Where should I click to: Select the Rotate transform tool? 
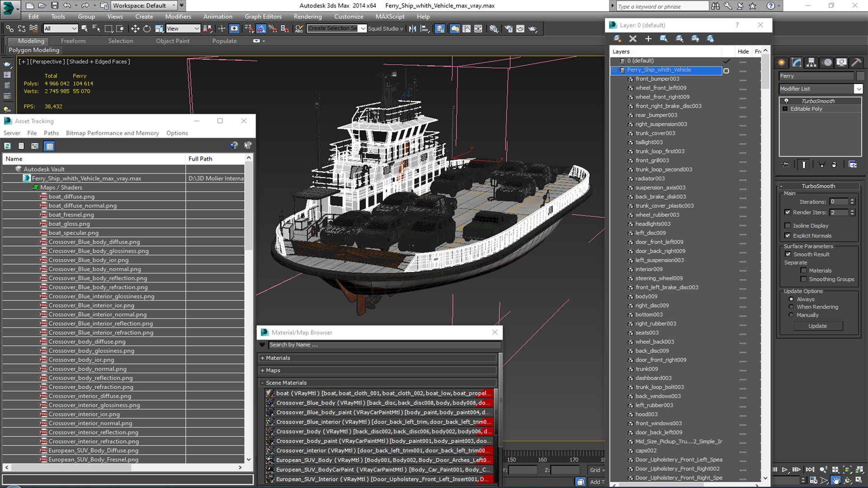click(x=147, y=28)
